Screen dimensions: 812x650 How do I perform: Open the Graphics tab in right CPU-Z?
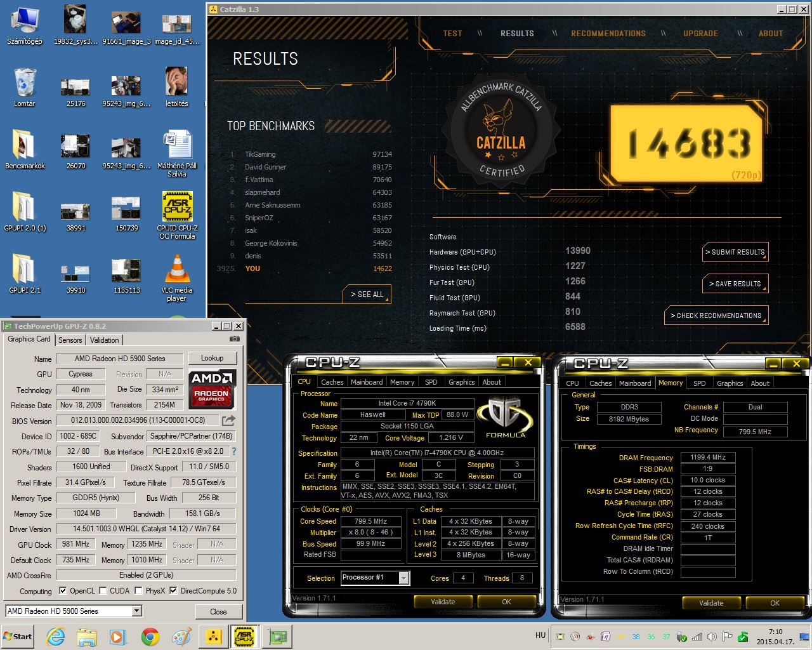[730, 383]
